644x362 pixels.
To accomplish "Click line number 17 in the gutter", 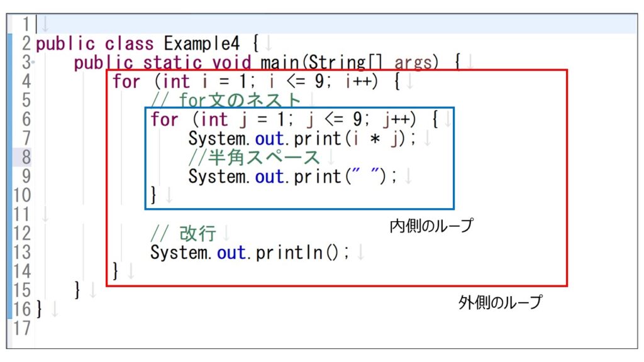I will click(22, 328).
